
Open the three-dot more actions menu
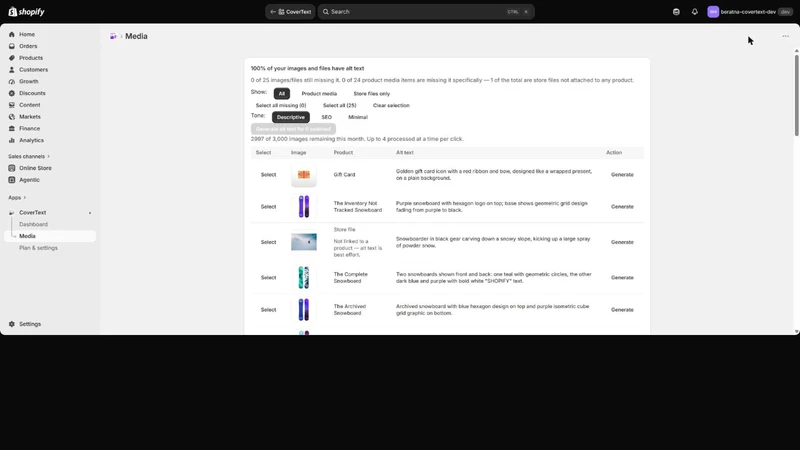[x=785, y=36]
